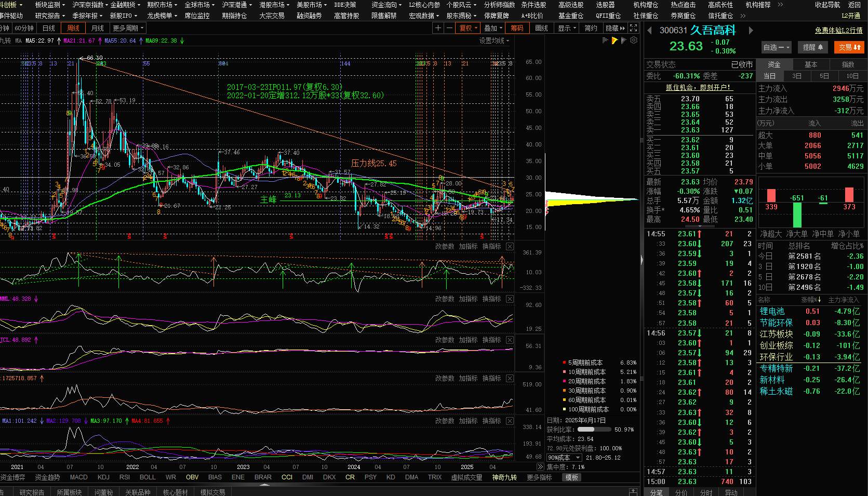Click top navigation overflow chevrons
868x496 pixels.
(780, 5)
